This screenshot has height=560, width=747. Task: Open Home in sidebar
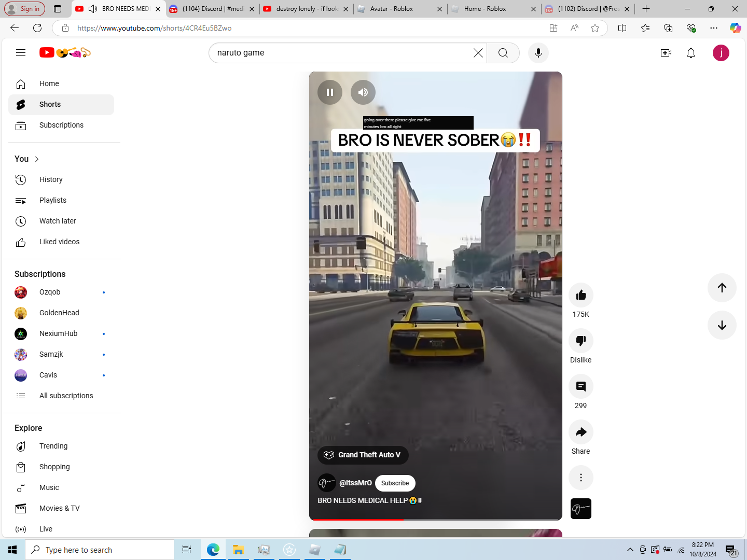(x=61, y=83)
